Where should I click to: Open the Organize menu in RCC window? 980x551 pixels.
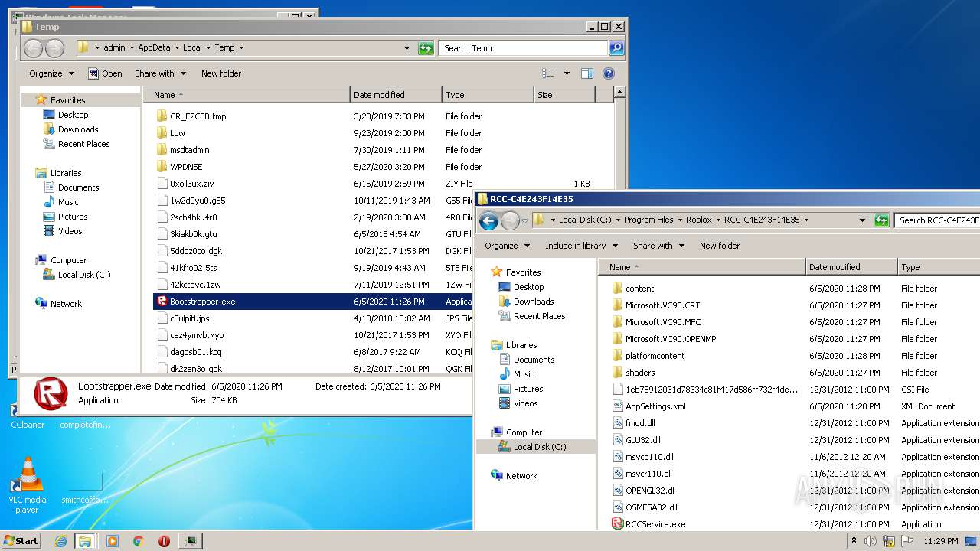click(x=508, y=246)
